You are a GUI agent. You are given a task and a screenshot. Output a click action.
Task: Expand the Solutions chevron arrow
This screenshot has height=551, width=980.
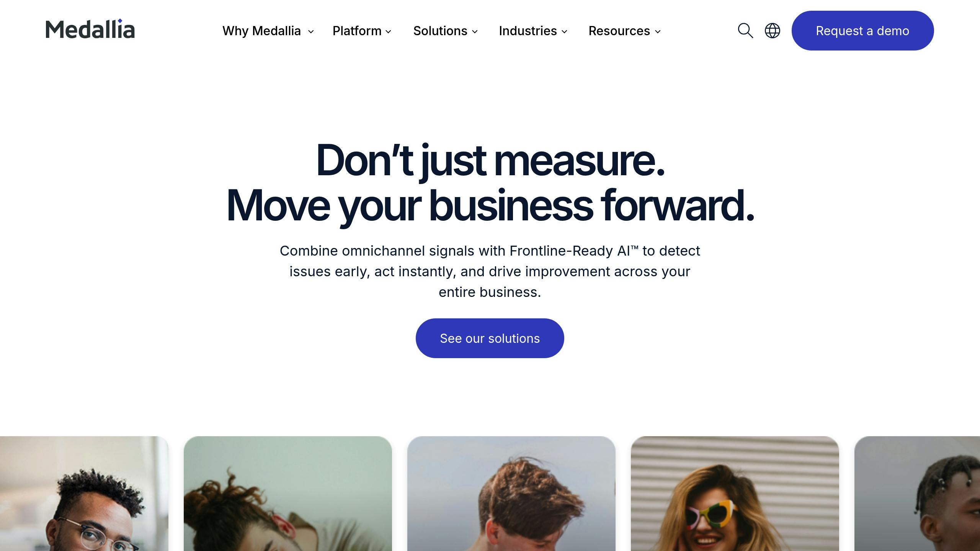pyautogui.click(x=475, y=31)
